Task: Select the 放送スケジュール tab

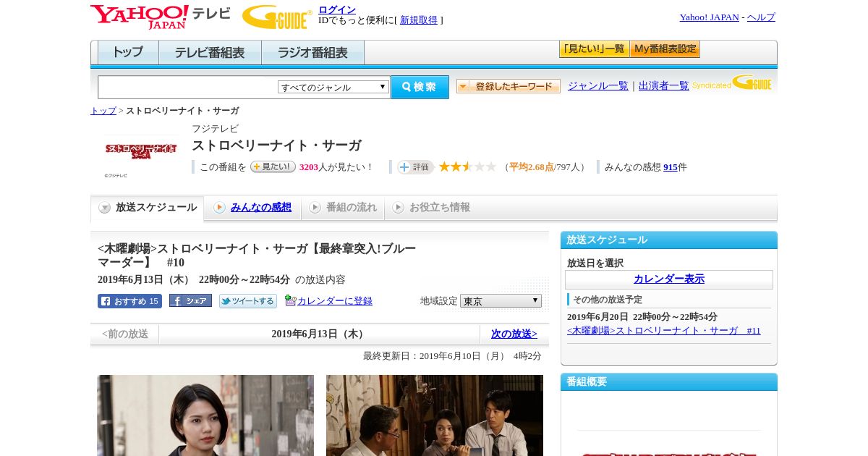Action: pyautogui.click(x=148, y=208)
